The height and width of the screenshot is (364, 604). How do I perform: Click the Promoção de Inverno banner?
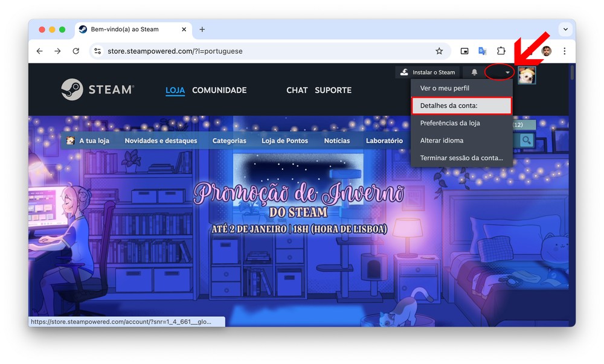click(298, 209)
